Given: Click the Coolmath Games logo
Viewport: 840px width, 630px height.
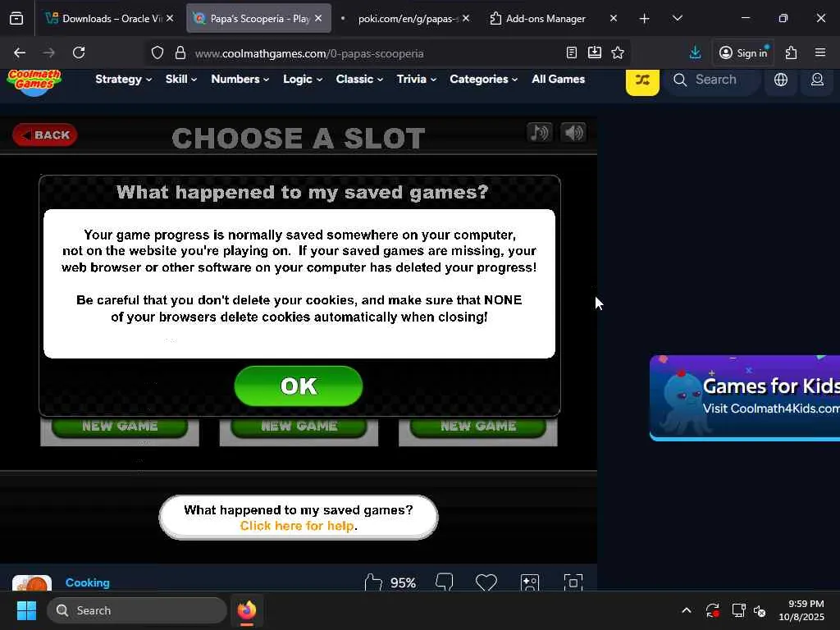Looking at the screenshot, I should (34, 82).
